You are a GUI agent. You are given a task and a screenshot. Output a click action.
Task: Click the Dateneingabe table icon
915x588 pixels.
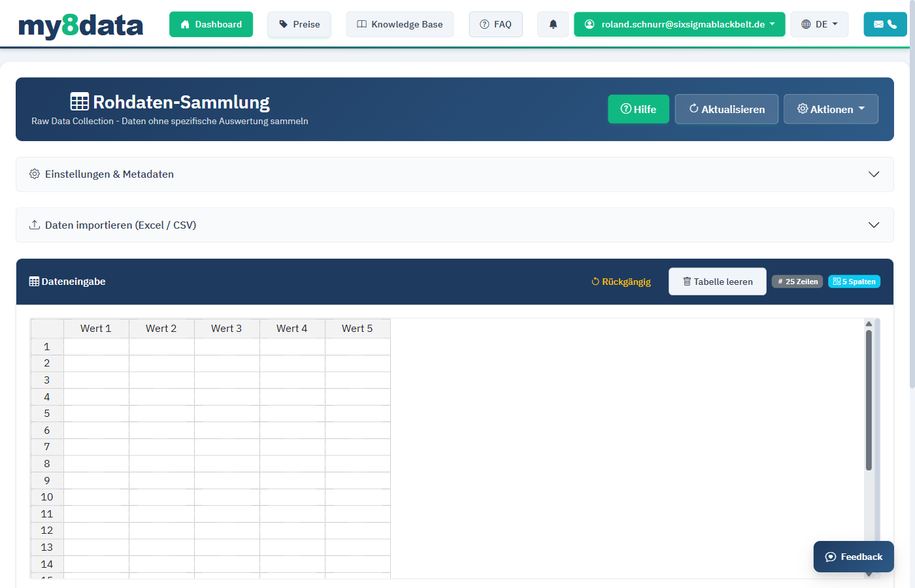point(34,282)
